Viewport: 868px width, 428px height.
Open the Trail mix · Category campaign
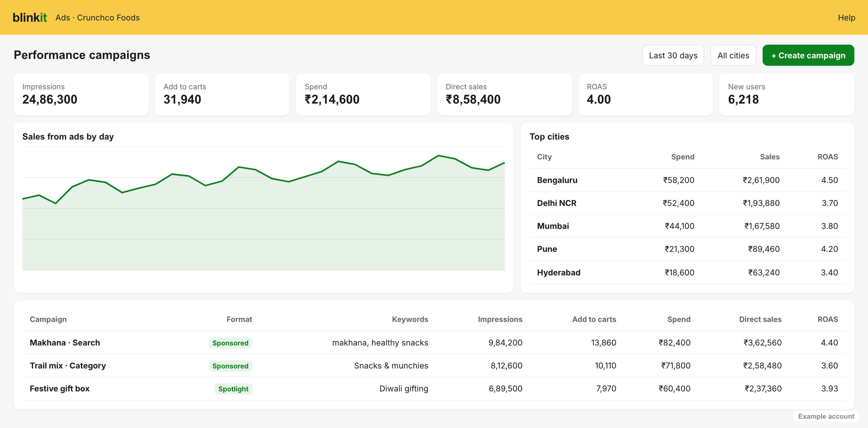tap(68, 365)
